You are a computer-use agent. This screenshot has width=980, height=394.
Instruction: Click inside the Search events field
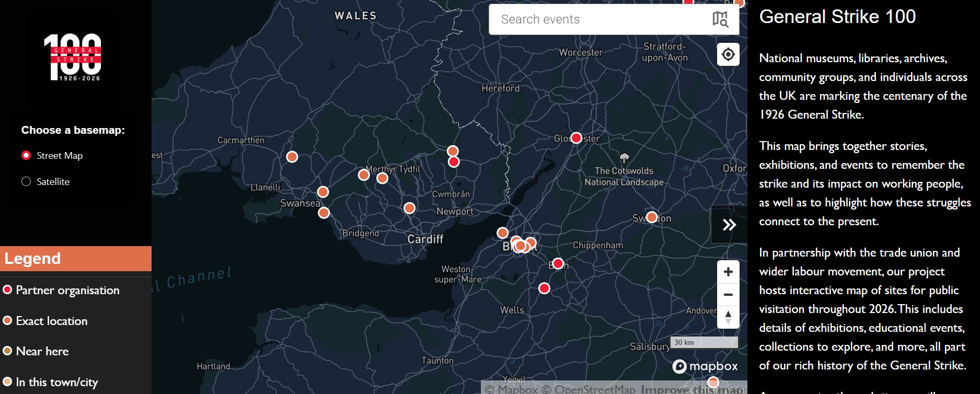[596, 19]
